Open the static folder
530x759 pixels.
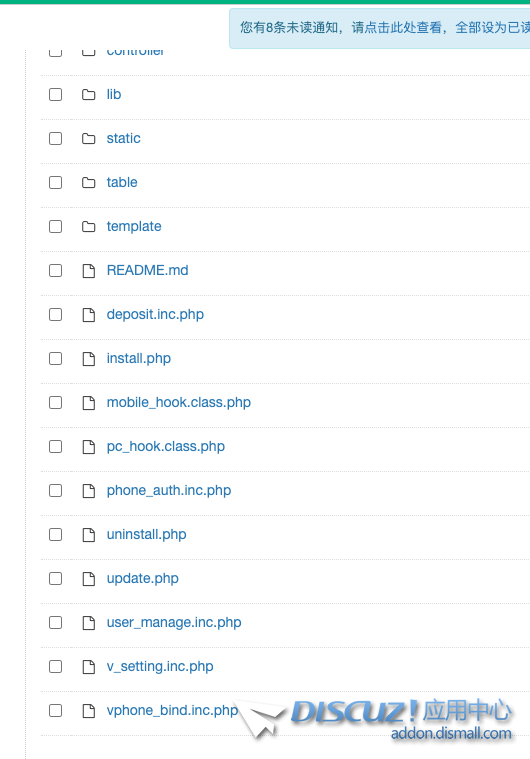123,138
